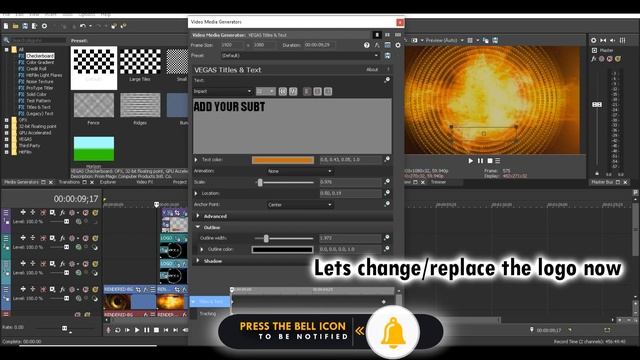The image size is (640, 360).
Task: Expand the Advanced section
Action: point(198,216)
